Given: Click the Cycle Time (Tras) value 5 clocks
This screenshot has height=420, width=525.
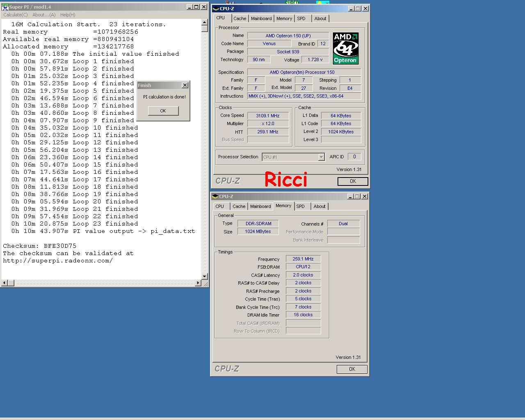Looking at the screenshot, I should [x=303, y=299].
